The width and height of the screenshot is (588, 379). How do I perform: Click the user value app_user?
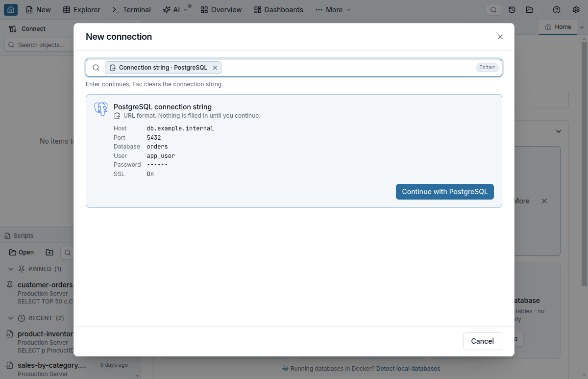coord(161,156)
